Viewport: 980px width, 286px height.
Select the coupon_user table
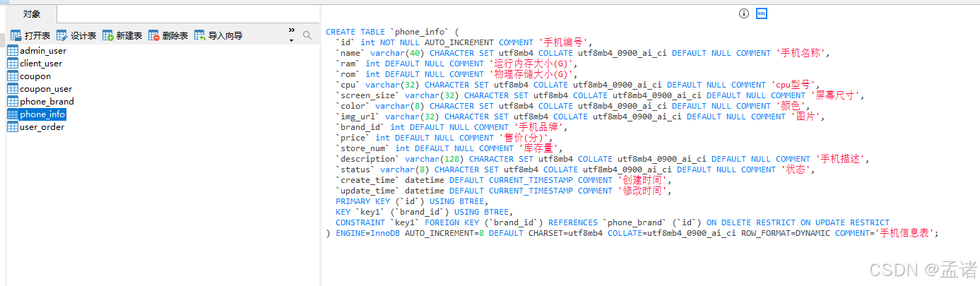[40, 89]
